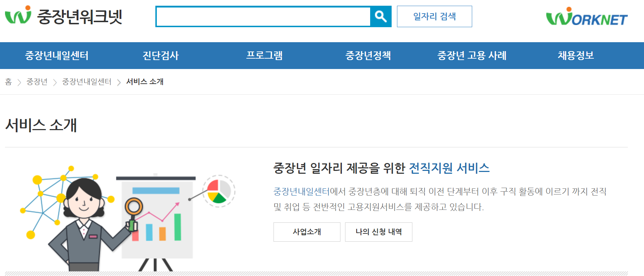Go to 홈 in breadcrumb
This screenshot has height=276, width=644.
coord(8,82)
